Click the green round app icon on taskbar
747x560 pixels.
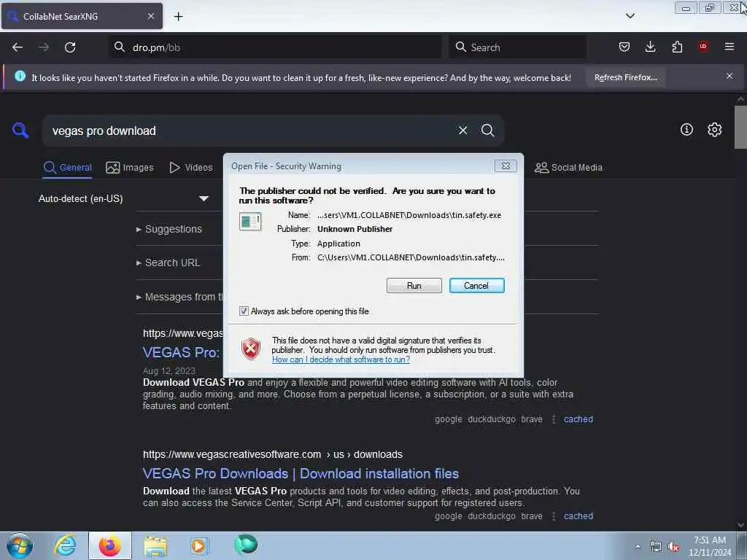[x=246, y=545]
